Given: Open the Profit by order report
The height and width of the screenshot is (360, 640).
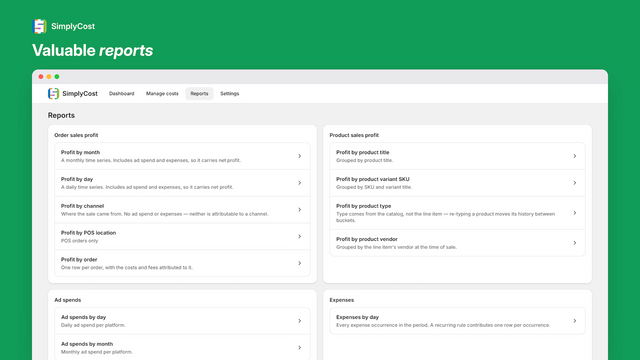Looking at the screenshot, I should tap(182, 263).
